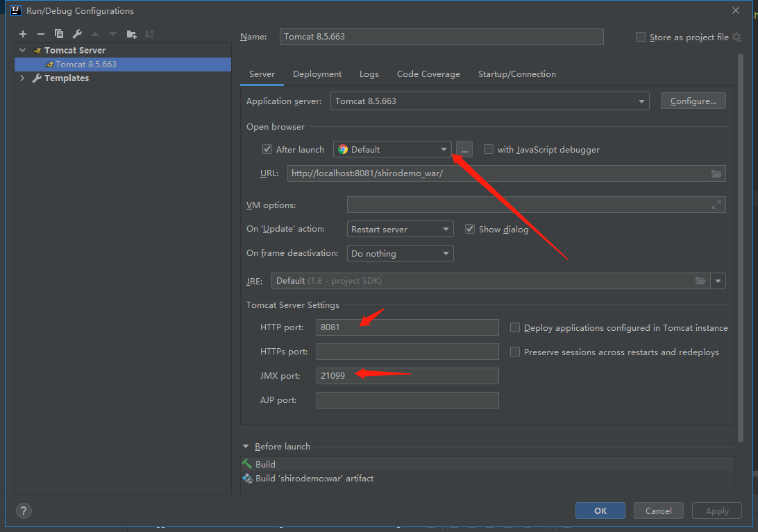Switch to the Deployment tab
Image resolution: width=758 pixels, height=532 pixels.
tap(317, 74)
